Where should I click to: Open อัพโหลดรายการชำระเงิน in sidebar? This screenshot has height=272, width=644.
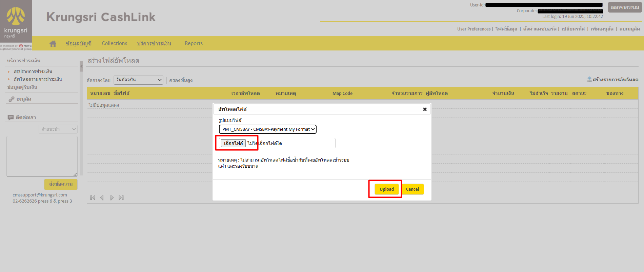point(38,79)
